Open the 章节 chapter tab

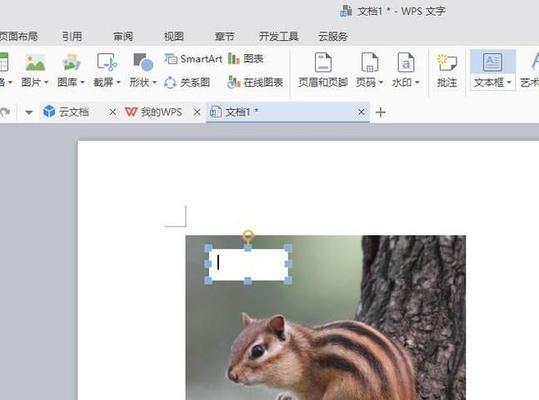click(x=224, y=36)
